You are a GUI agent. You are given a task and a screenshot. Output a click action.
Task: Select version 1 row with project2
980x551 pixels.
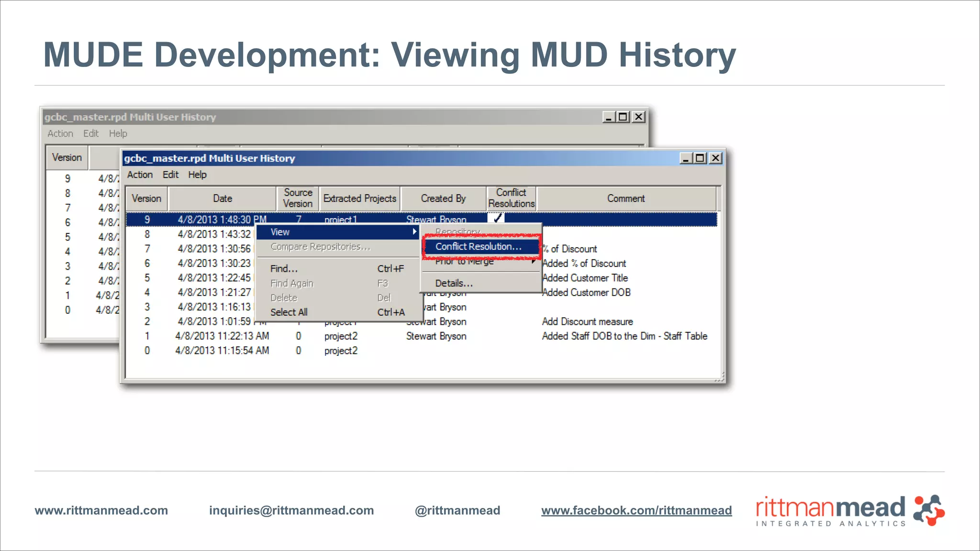341,336
